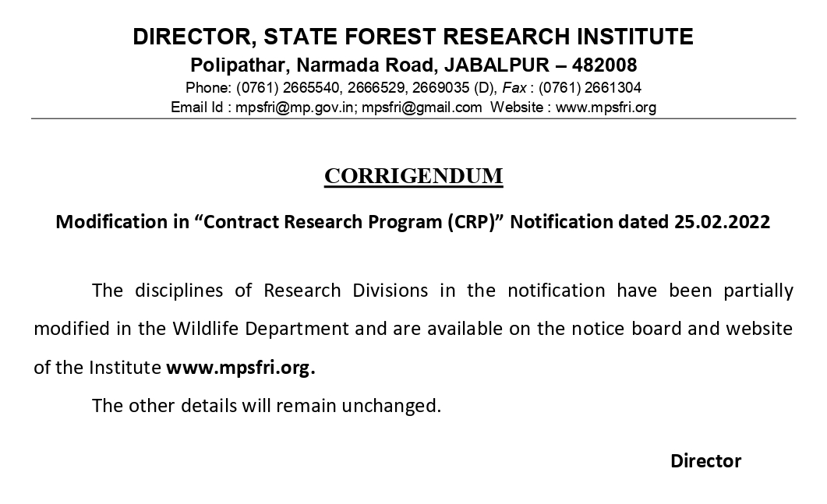Click the pin code 482008
Viewport: 827px width, 504px height.
pyautogui.click(x=604, y=65)
